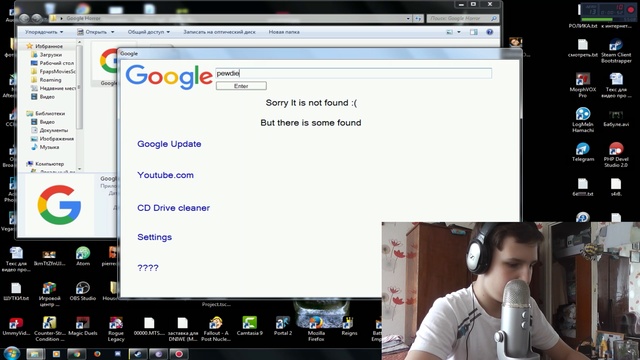Click the ???? link
640x360 pixels.
(x=148, y=268)
